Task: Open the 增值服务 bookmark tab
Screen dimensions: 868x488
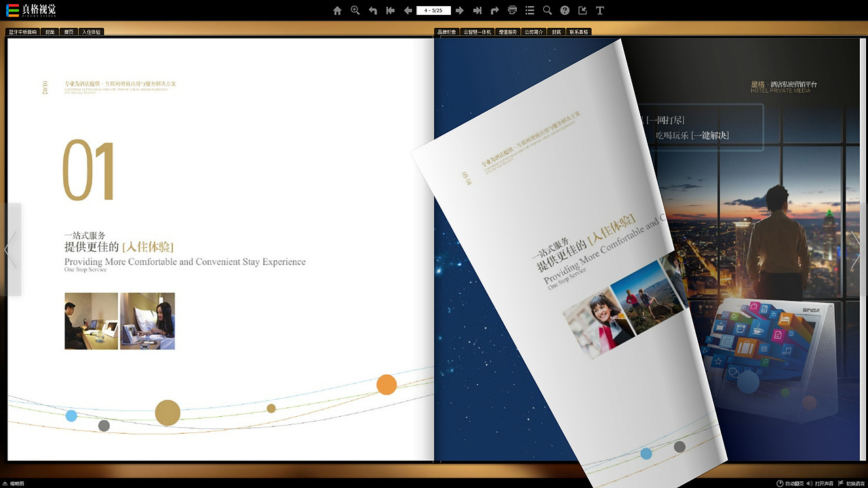Action: click(507, 32)
